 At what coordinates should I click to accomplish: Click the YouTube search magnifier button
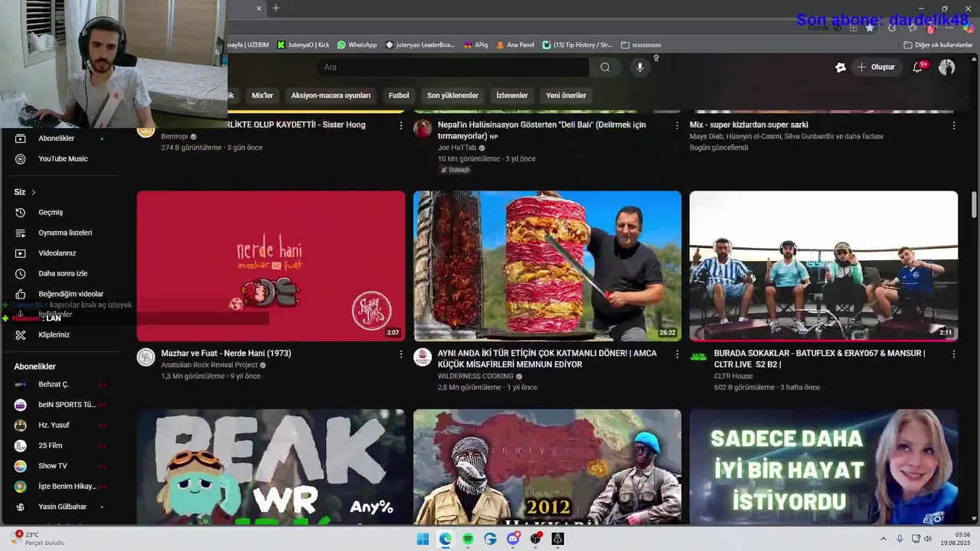(x=605, y=67)
